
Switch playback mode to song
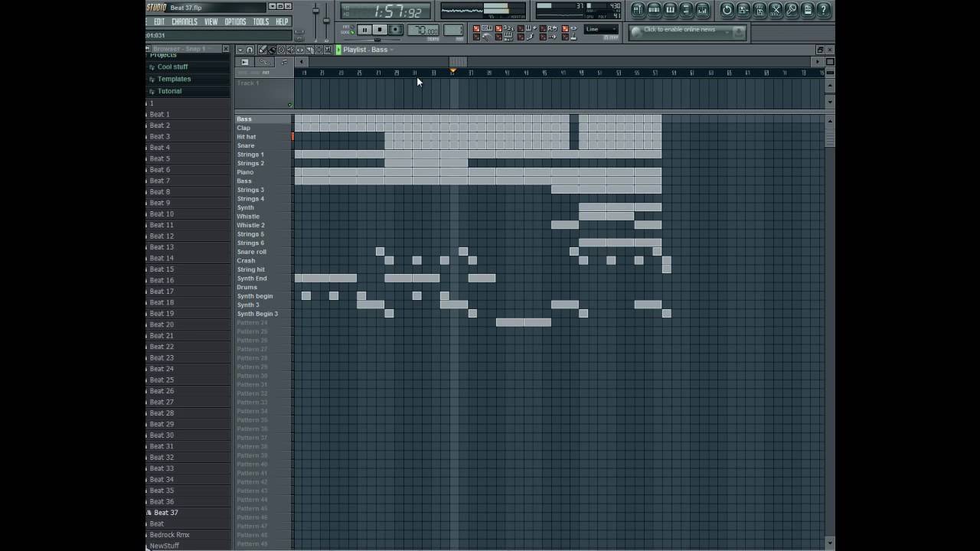coord(348,32)
